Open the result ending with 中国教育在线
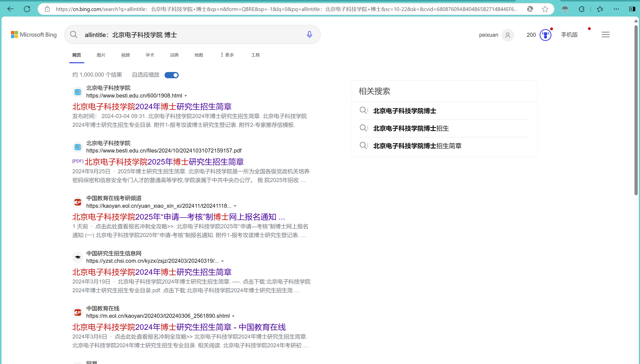640x364 pixels. tap(179, 327)
